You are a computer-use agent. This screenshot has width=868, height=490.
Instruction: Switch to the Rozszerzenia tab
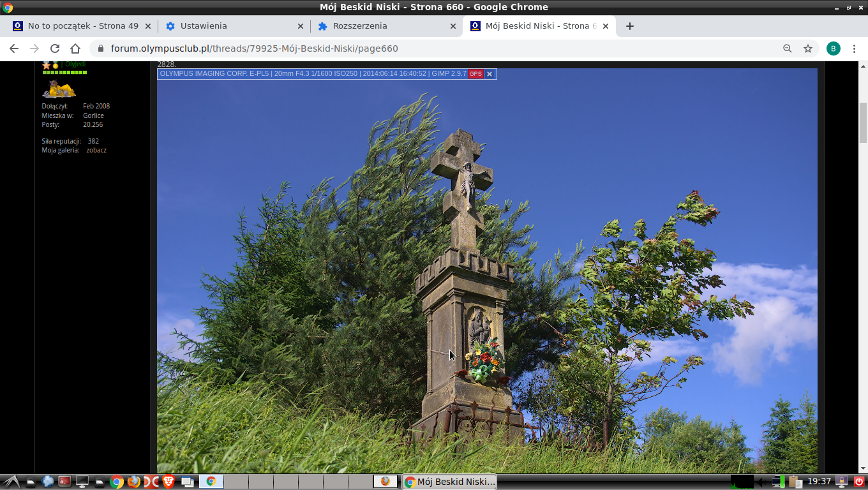click(359, 26)
